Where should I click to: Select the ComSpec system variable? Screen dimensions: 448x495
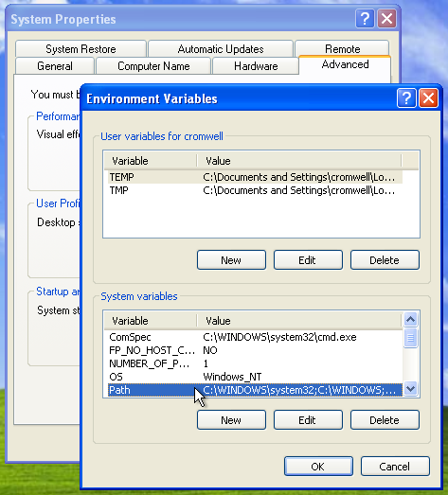[x=256, y=337]
